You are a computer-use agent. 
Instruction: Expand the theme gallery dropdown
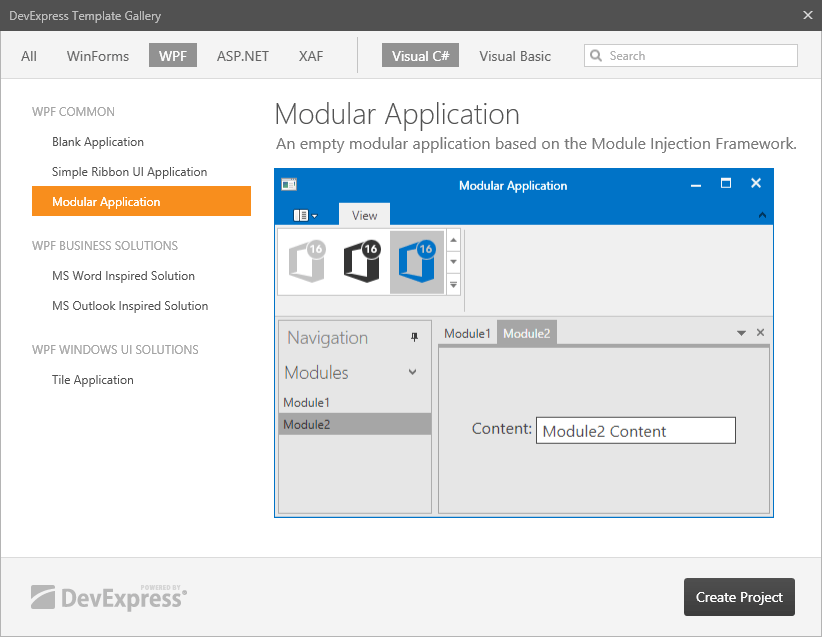point(453,284)
